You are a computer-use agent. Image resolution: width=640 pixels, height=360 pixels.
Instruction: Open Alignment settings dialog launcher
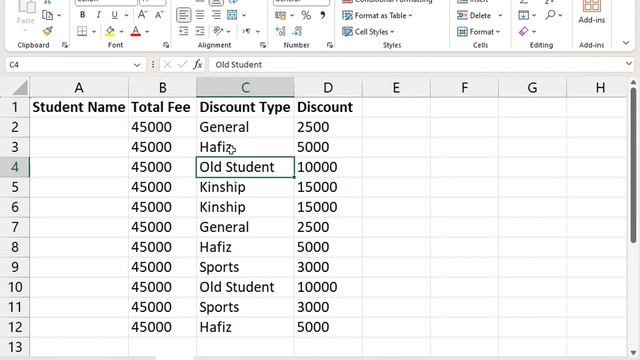[263, 45]
